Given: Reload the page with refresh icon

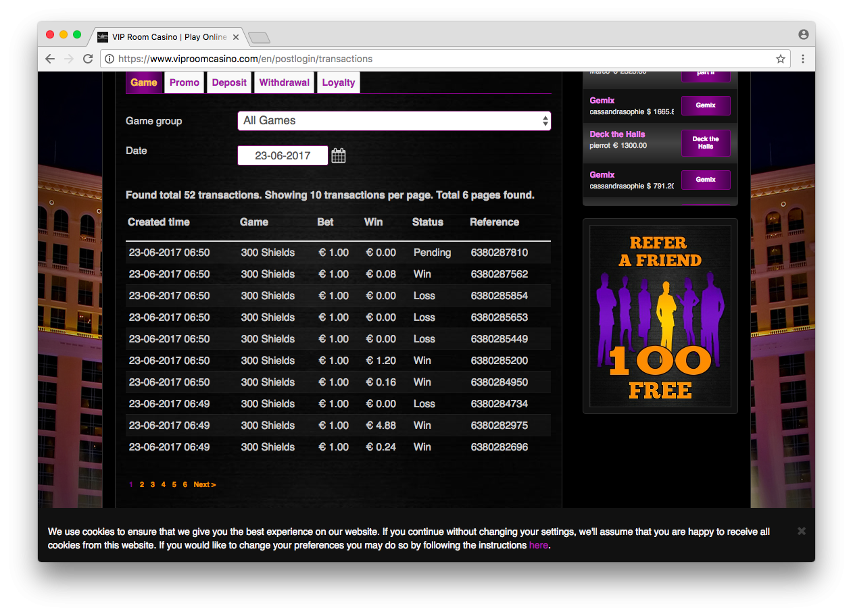Looking at the screenshot, I should [x=88, y=59].
